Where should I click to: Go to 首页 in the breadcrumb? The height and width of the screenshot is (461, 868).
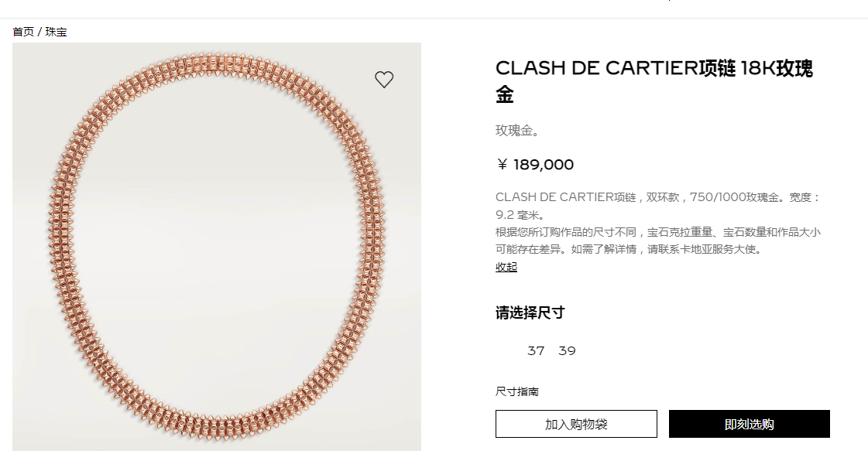pos(23,32)
